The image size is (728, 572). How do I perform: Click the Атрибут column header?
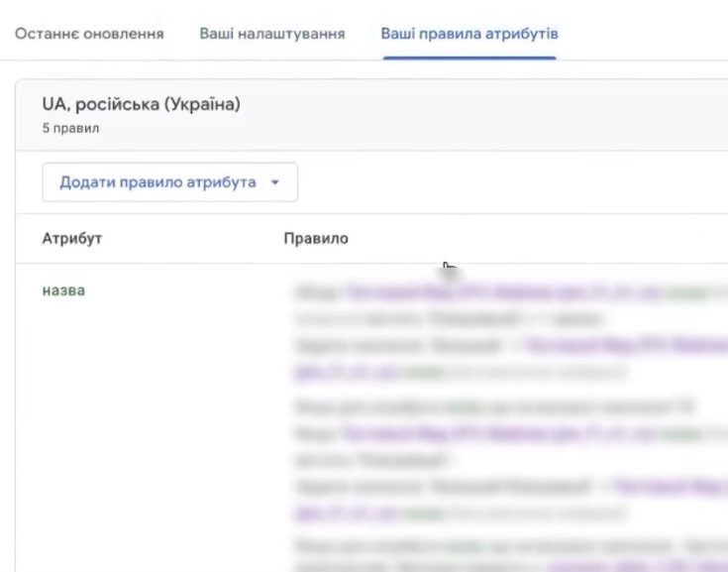pyautogui.click(x=71, y=239)
